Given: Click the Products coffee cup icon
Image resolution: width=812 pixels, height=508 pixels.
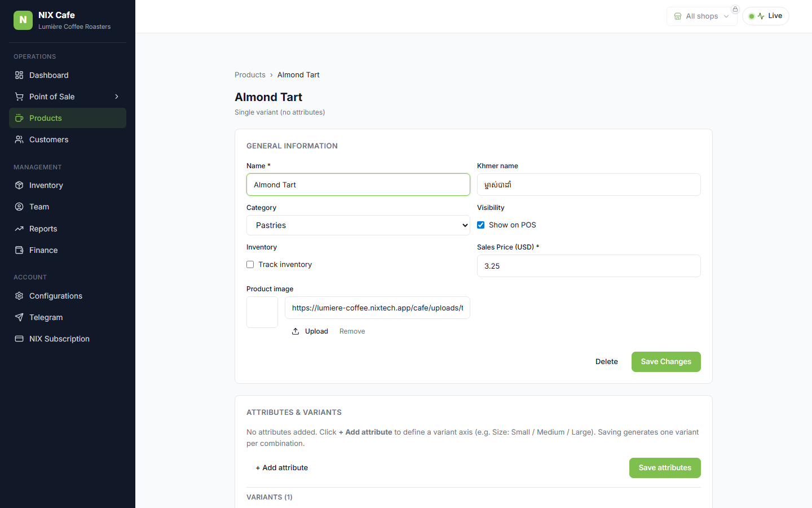Looking at the screenshot, I should (19, 118).
